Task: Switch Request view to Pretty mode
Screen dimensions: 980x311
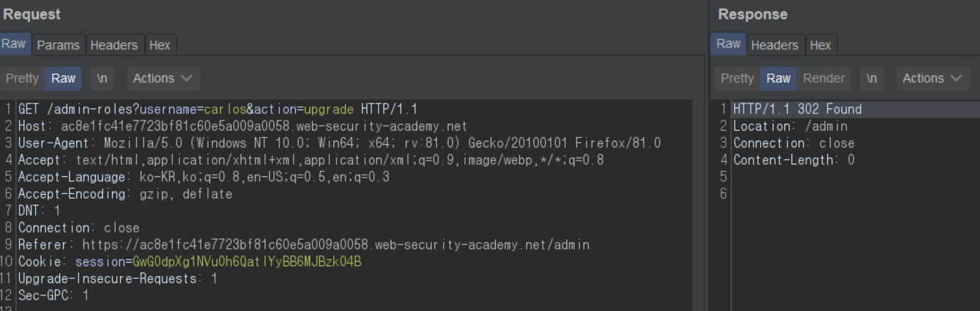Action: click(22, 78)
